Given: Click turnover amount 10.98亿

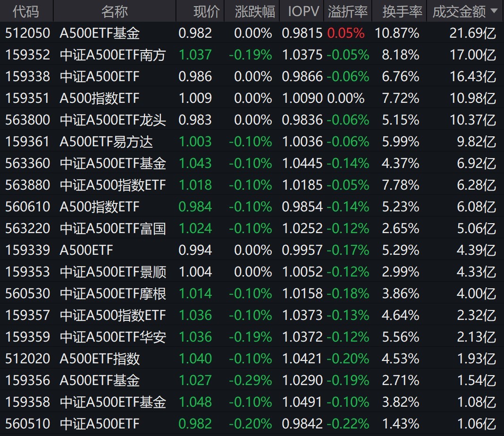Looking at the screenshot, I should coord(473,98).
